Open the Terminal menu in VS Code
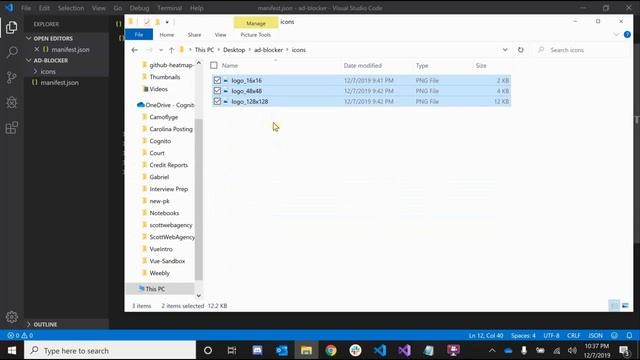 (169, 8)
